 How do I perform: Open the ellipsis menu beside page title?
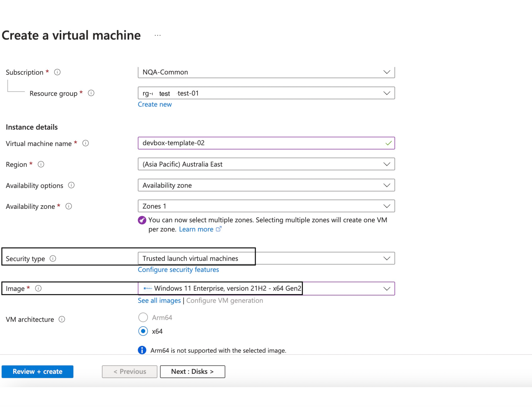pyautogui.click(x=158, y=35)
